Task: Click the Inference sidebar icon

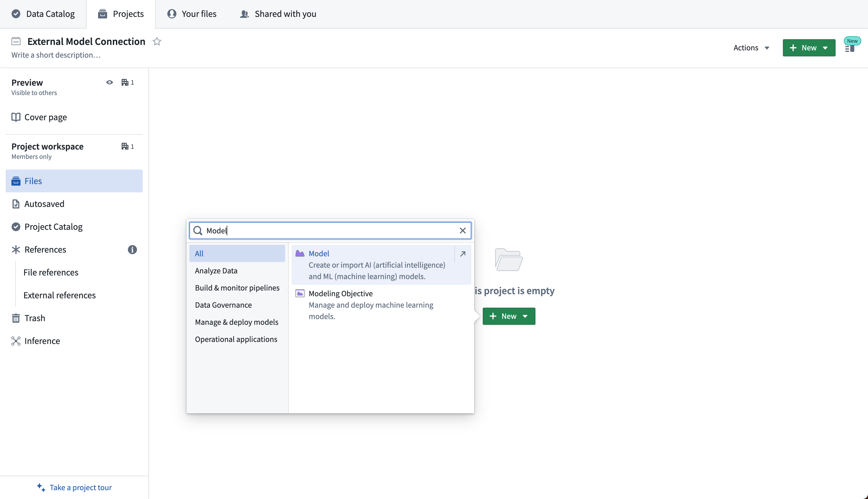Action: [16, 341]
